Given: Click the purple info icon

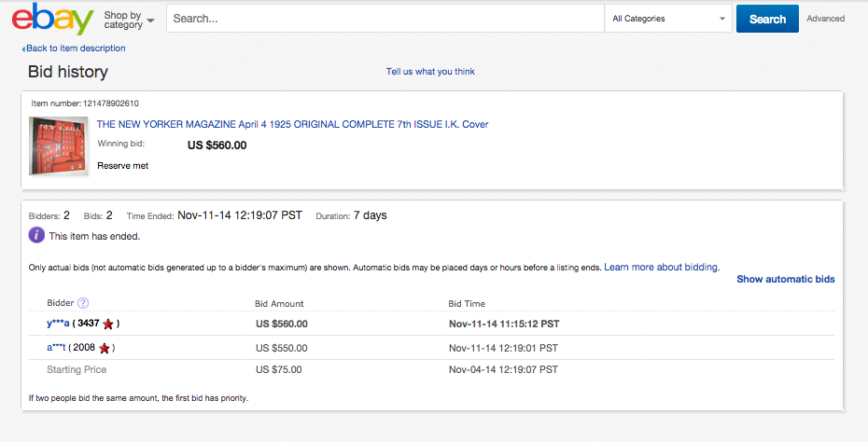Looking at the screenshot, I should [x=36, y=235].
